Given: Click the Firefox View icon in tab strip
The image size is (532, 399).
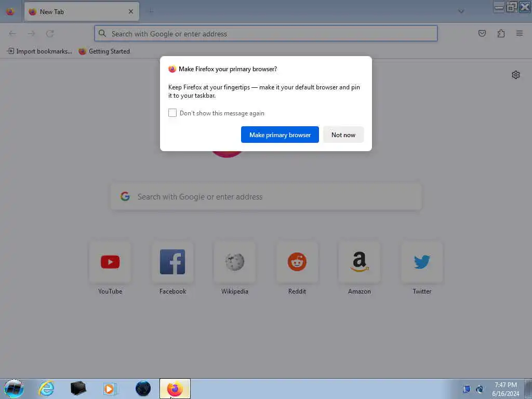Looking at the screenshot, I should [10, 11].
